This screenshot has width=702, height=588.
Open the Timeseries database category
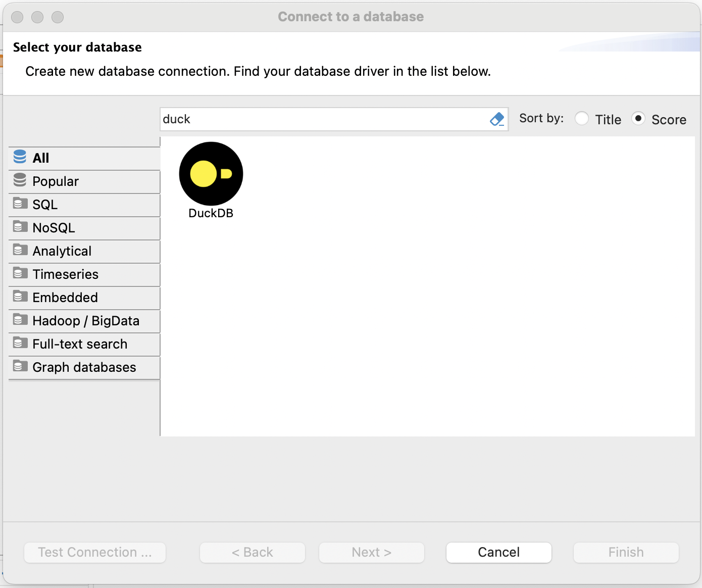84,274
